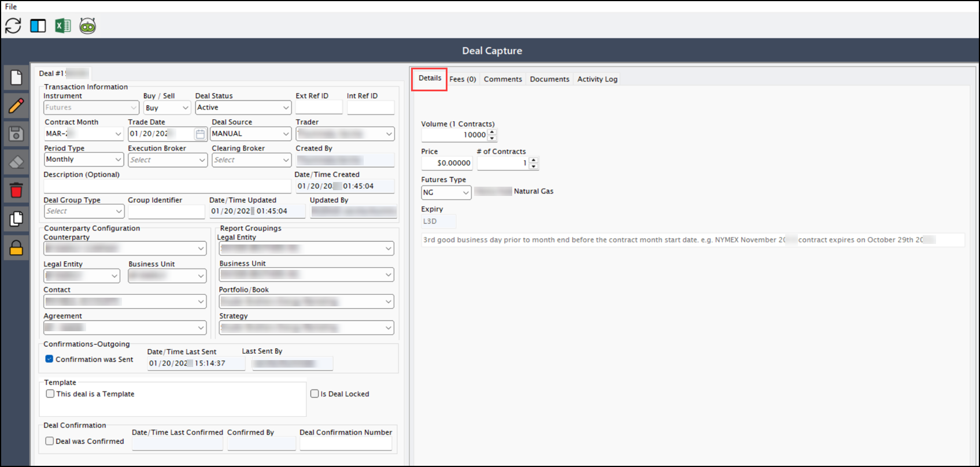Click the Description (Optional) field
Image resolution: width=980 pixels, height=467 pixels.
click(168, 186)
